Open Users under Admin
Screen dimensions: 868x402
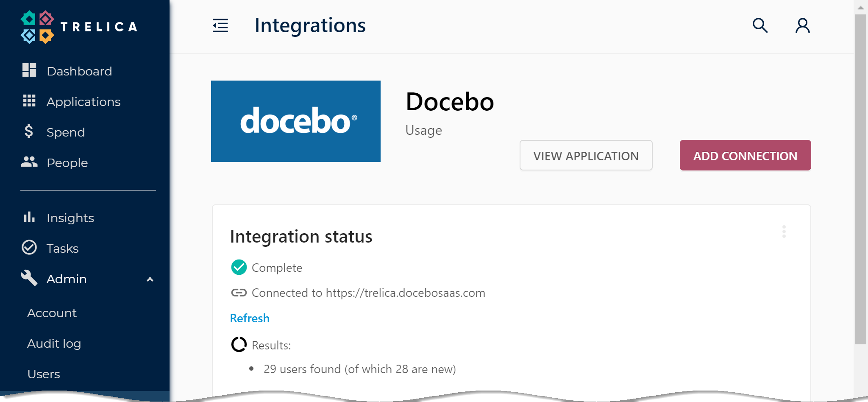click(x=44, y=374)
